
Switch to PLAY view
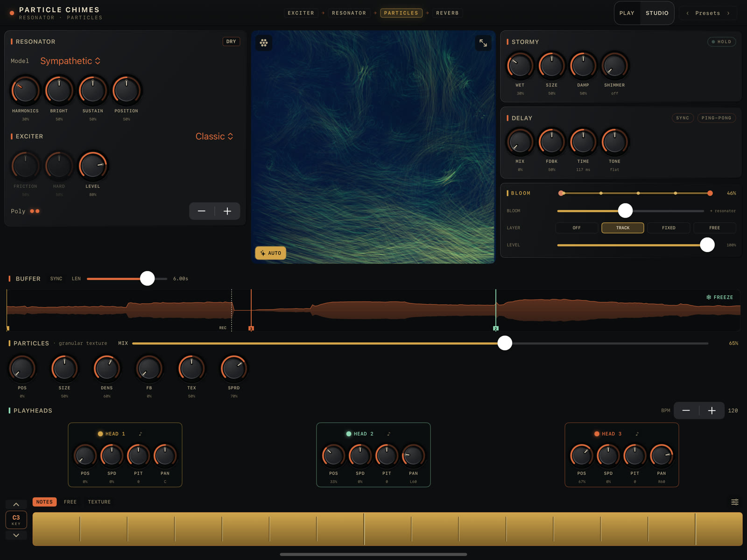tap(627, 13)
